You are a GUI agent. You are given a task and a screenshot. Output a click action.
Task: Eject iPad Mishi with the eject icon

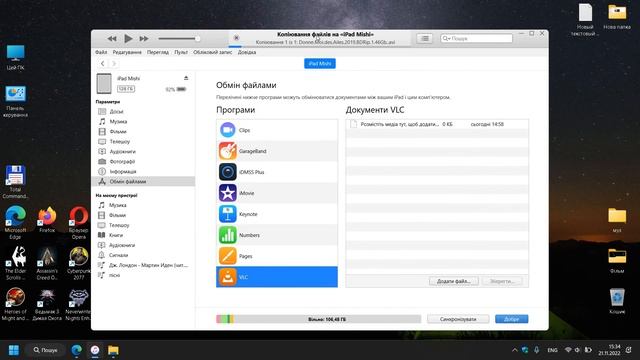[x=186, y=78]
